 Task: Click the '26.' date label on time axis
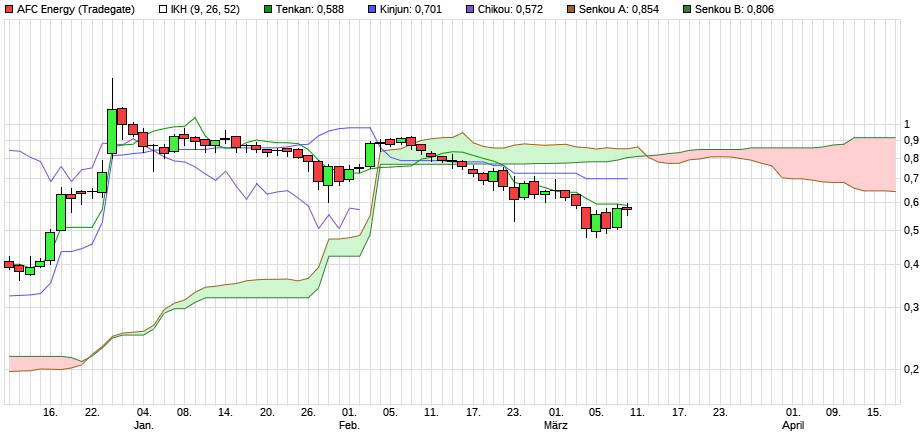309,412
